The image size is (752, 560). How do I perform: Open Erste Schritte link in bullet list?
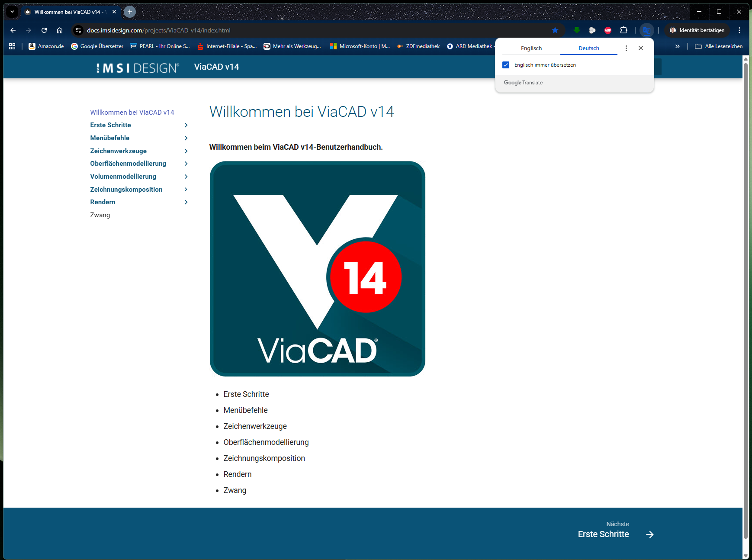point(246,394)
